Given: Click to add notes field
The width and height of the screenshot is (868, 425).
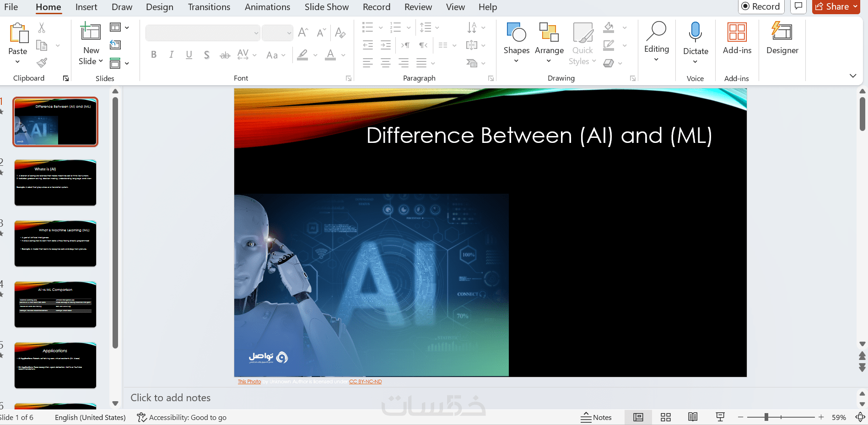Looking at the screenshot, I should click(171, 398).
